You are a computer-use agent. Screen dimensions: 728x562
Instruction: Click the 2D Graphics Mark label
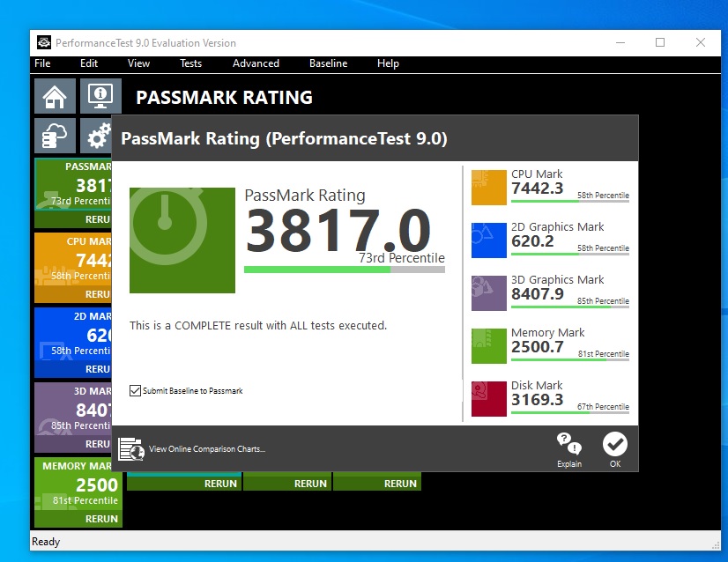558,227
